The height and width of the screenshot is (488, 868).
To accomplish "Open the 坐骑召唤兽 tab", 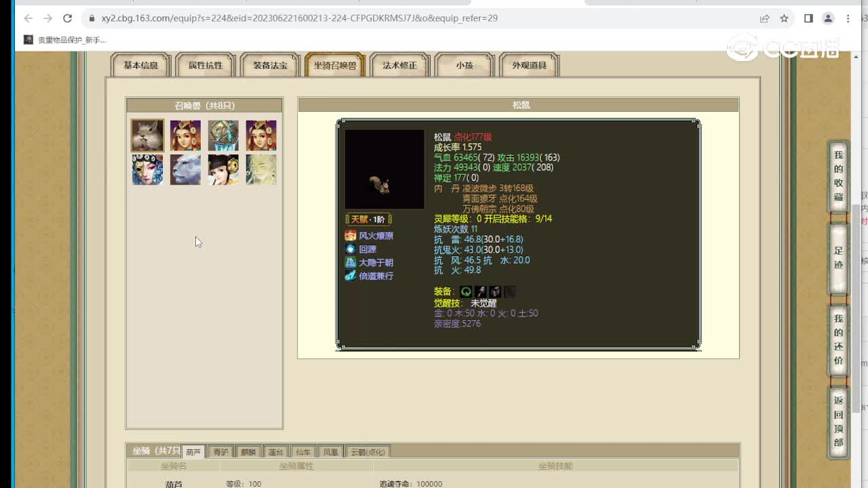I will [335, 65].
